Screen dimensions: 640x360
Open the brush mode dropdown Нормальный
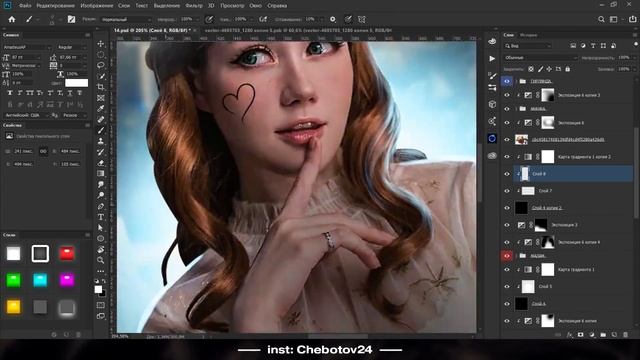pos(126,19)
